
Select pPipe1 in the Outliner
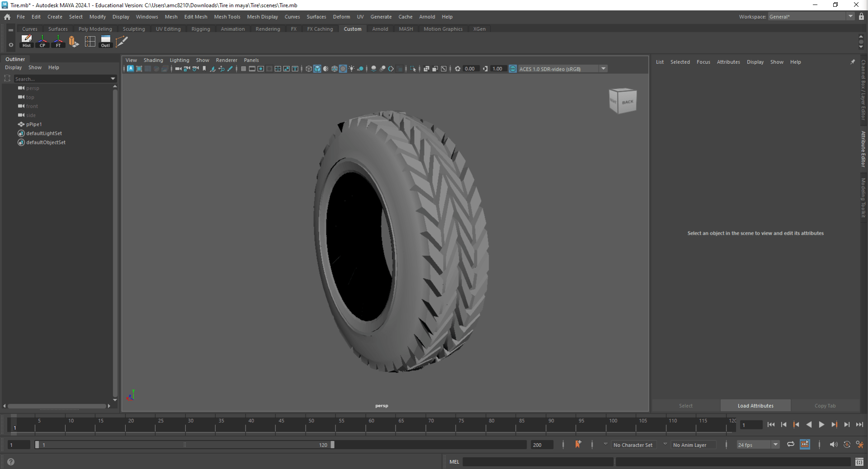[x=34, y=124]
